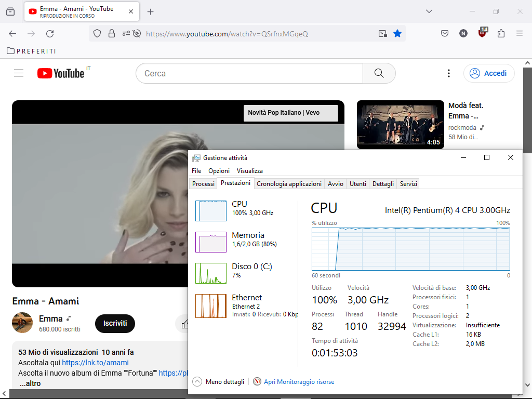Open the PREFERITI bookmarks folder
Screen dimensions: 532x399
click(31, 51)
